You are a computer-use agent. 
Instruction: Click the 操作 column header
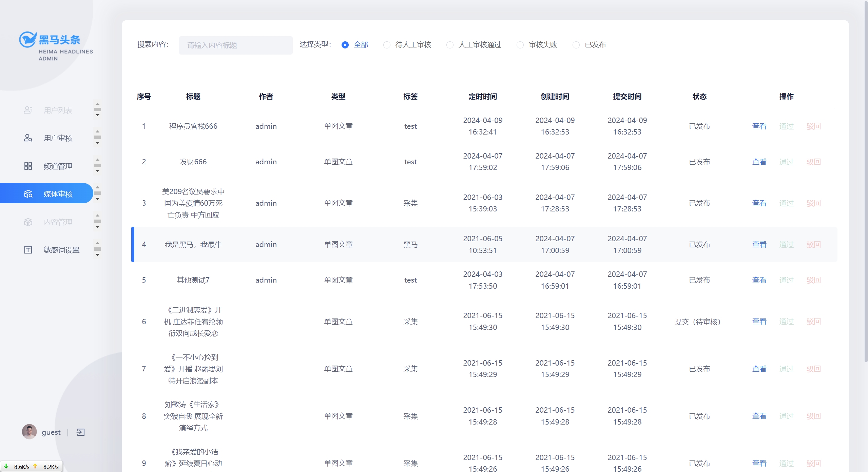pos(786,97)
